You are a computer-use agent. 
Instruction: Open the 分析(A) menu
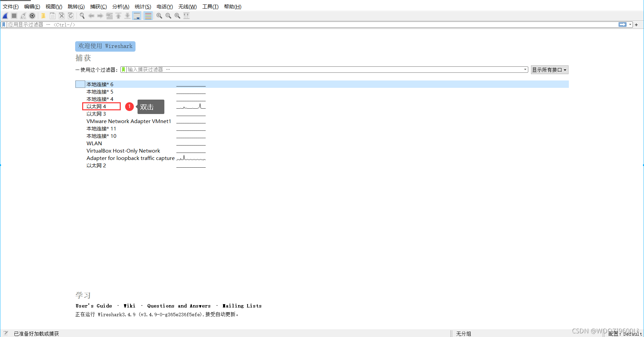point(121,7)
